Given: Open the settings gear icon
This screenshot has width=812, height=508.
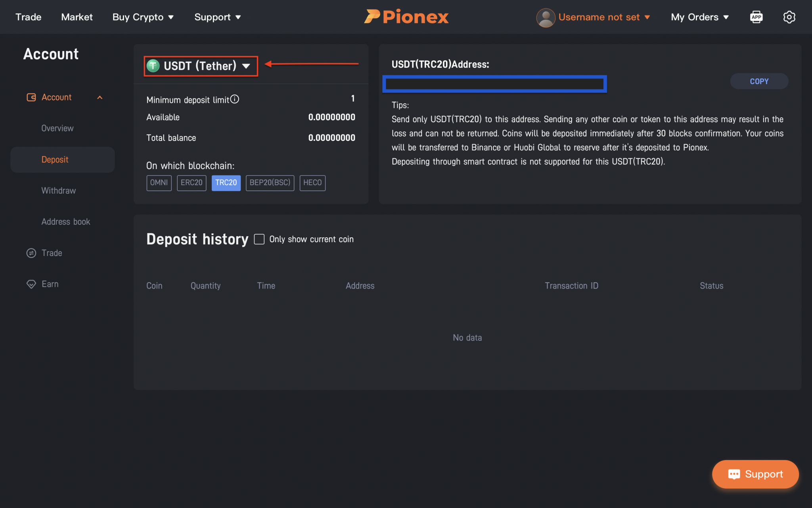Looking at the screenshot, I should 789,17.
